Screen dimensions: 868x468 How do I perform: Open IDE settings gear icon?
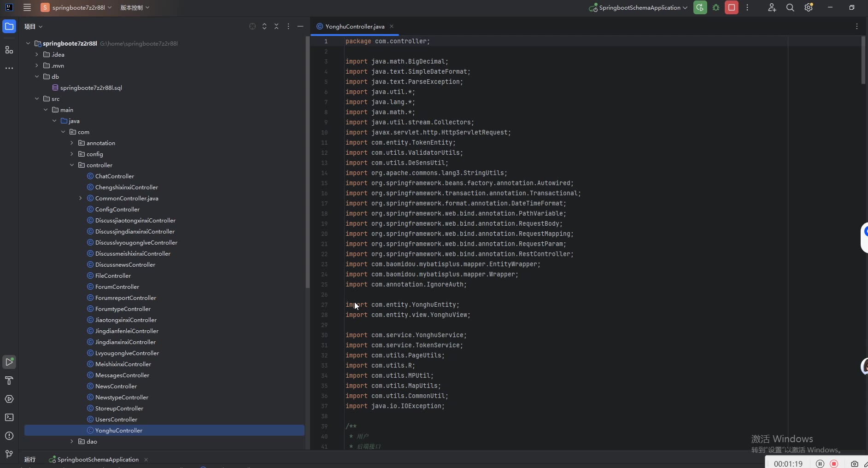tap(809, 8)
